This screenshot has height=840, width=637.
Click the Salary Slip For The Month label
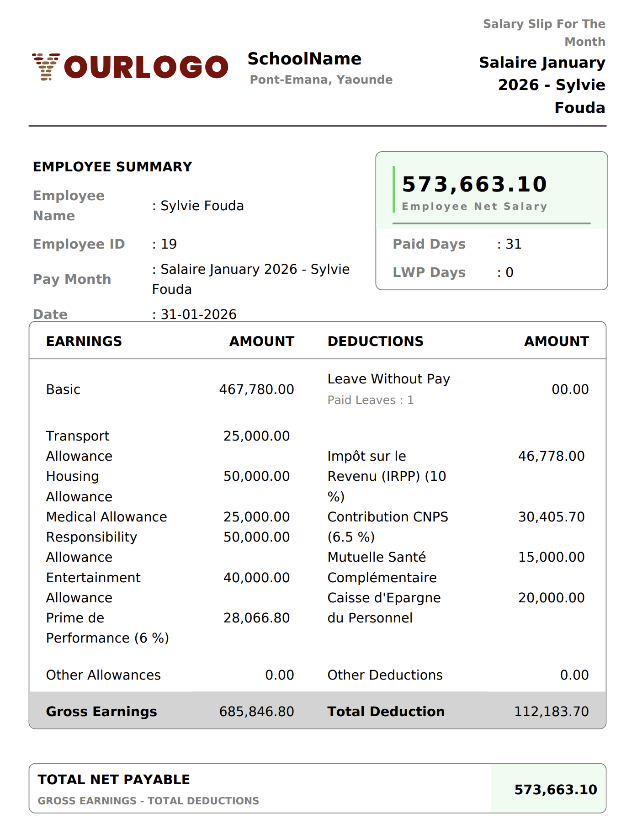pos(544,32)
